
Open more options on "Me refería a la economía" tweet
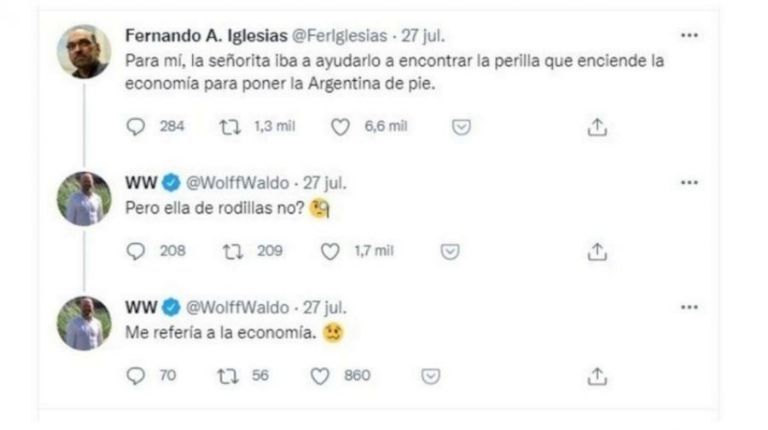[689, 307]
